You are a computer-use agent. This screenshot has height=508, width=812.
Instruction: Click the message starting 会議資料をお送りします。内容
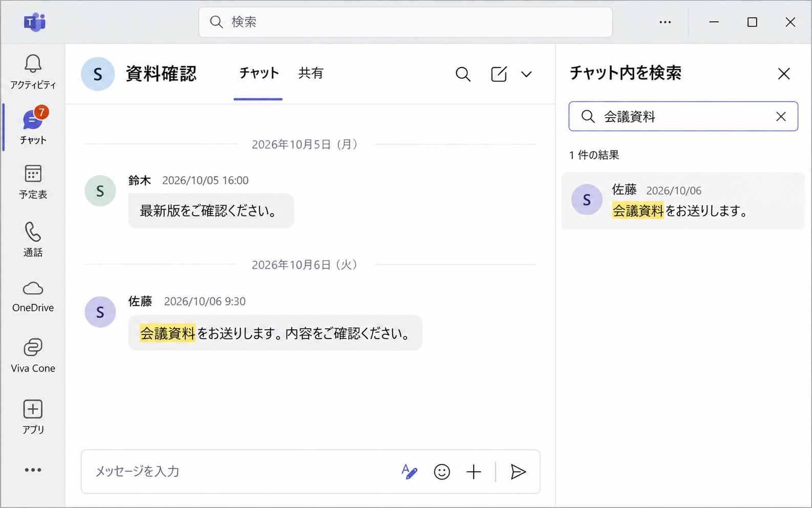275,333
